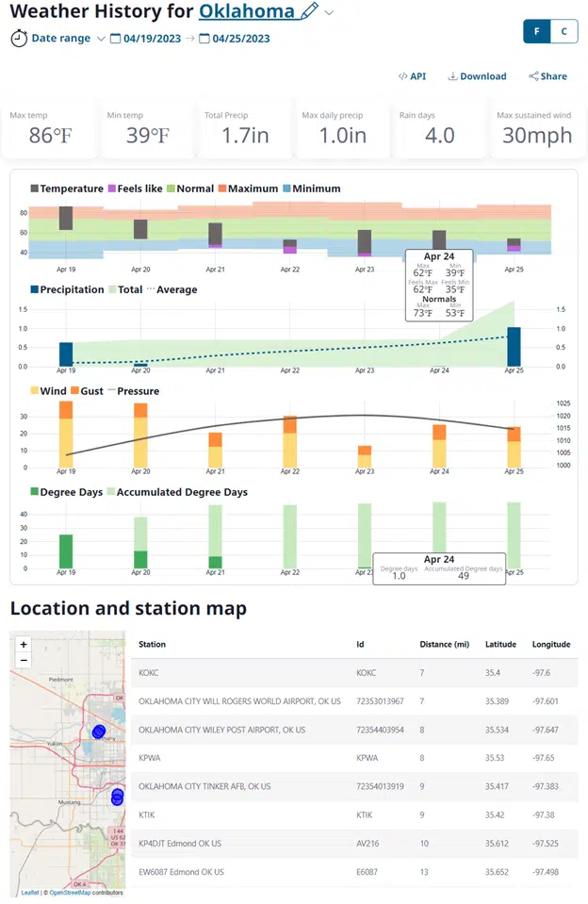Switch temperature units to Celsius

(x=563, y=31)
